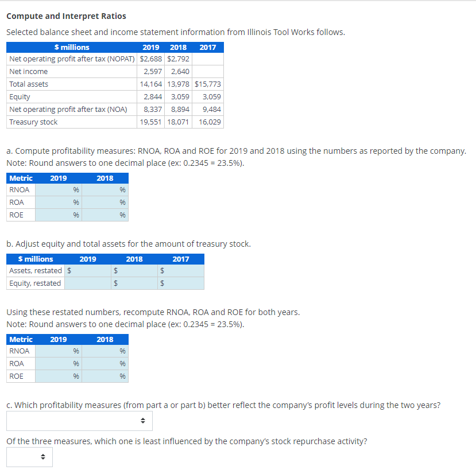Click the RNOA 2019 input in part b
Image resolution: width=476 pixels, height=474 pixels.
[x=57, y=351]
